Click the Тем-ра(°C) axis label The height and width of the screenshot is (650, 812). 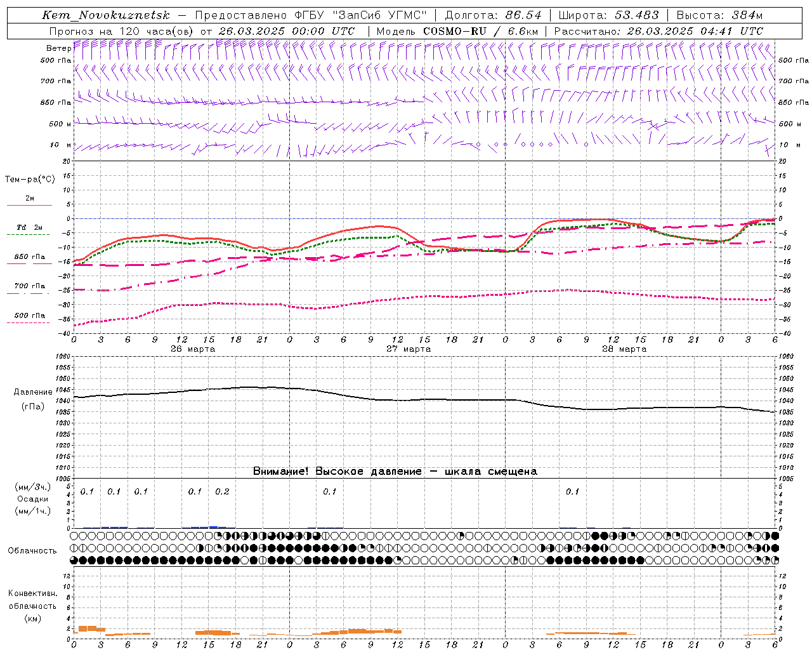30,180
